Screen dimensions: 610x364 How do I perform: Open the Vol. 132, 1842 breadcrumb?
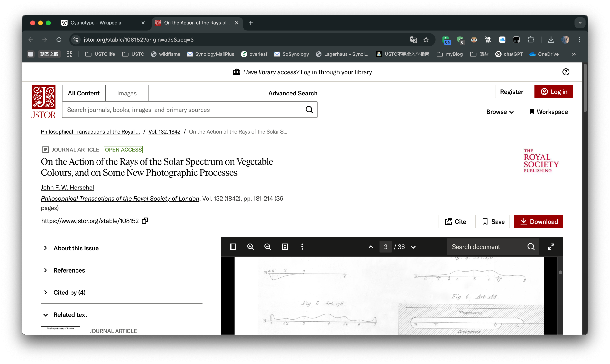coord(164,132)
